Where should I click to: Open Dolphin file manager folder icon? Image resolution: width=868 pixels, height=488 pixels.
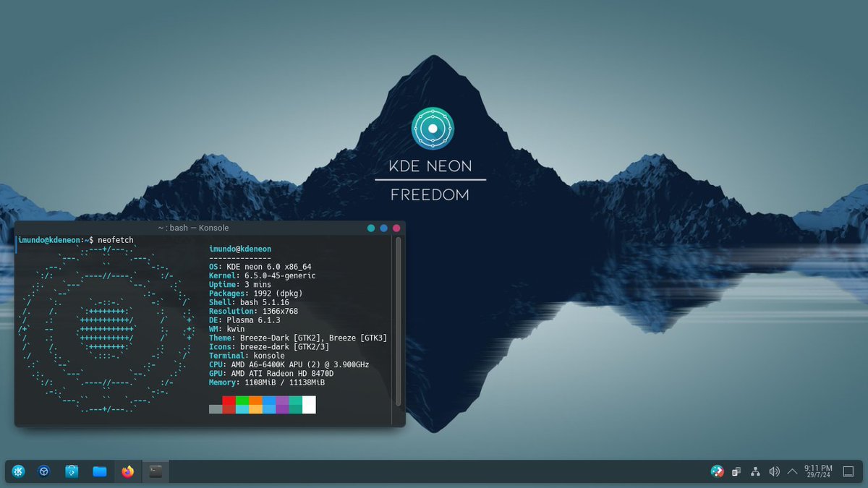click(100, 471)
